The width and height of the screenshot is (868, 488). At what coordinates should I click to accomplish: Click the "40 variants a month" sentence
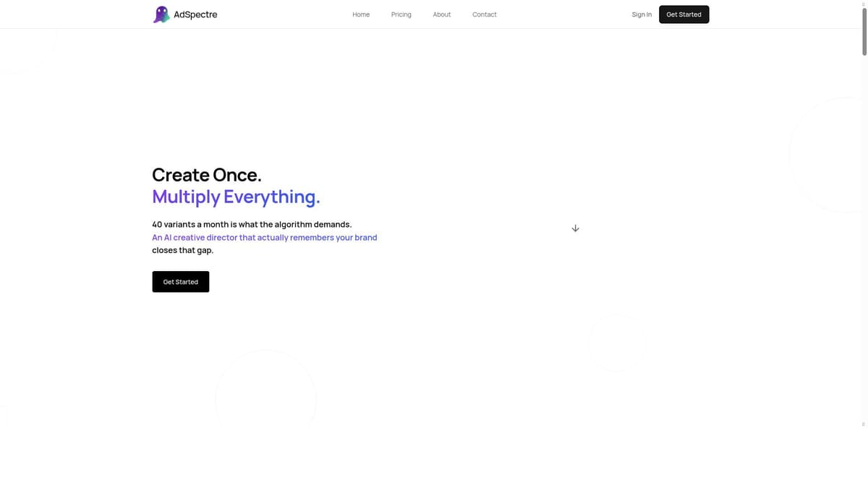coord(252,225)
